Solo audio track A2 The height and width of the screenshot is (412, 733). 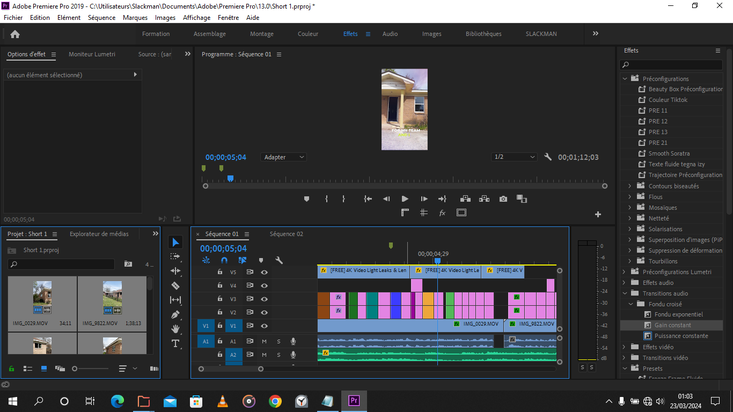(279, 355)
